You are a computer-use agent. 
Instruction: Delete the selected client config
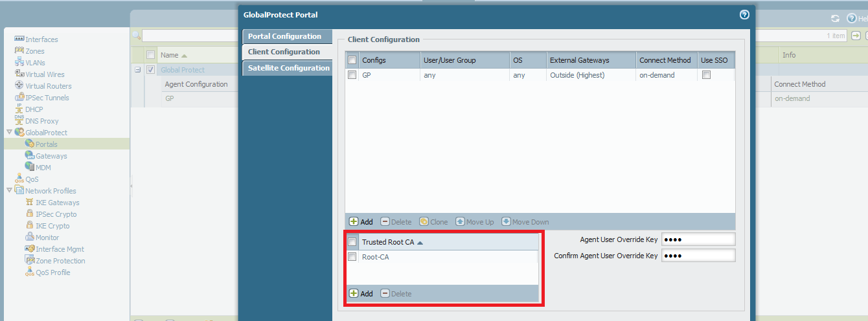(396, 222)
